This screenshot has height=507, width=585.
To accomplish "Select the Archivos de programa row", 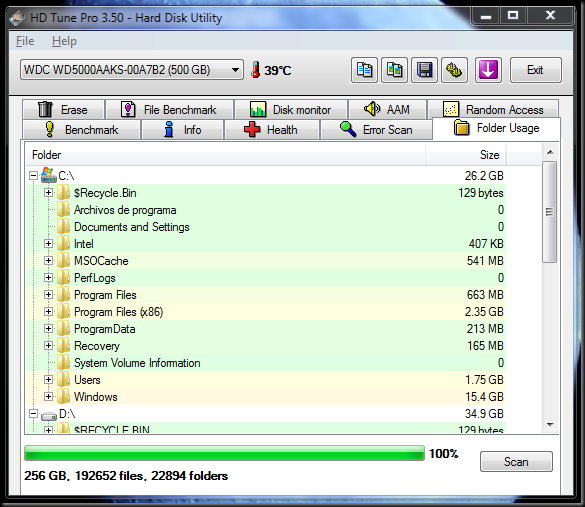I will tap(266, 210).
